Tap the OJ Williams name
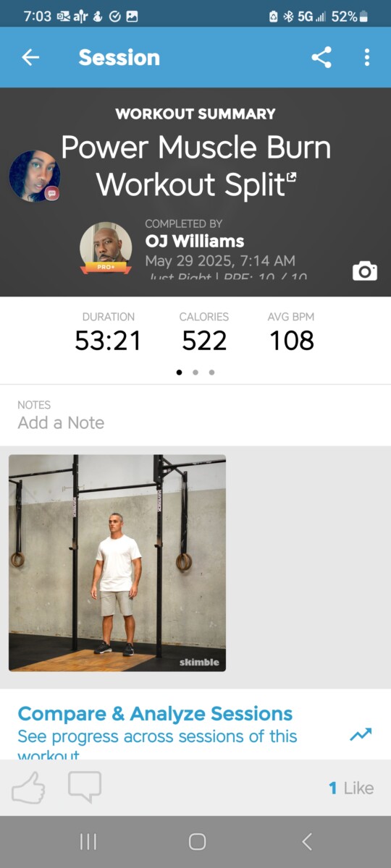 coord(195,241)
